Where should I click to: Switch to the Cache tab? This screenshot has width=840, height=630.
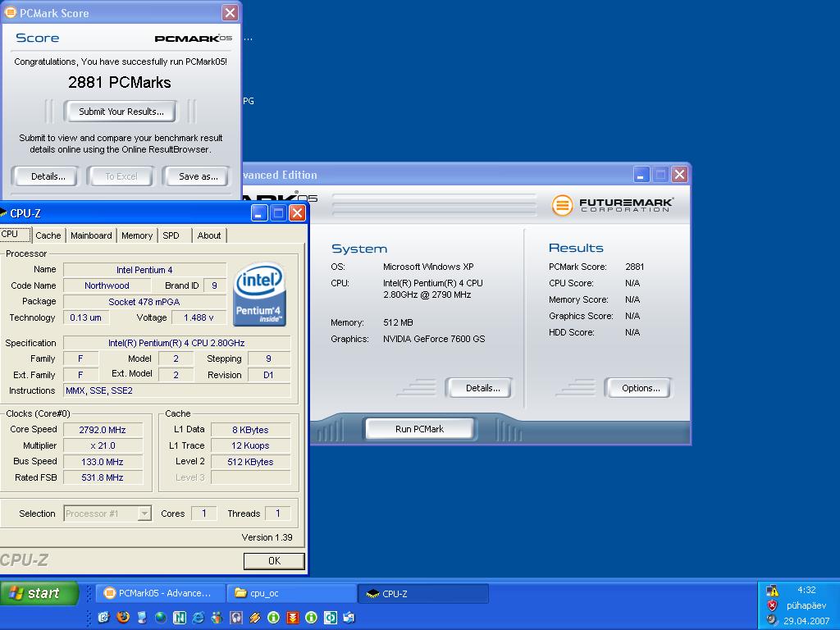[x=48, y=235]
